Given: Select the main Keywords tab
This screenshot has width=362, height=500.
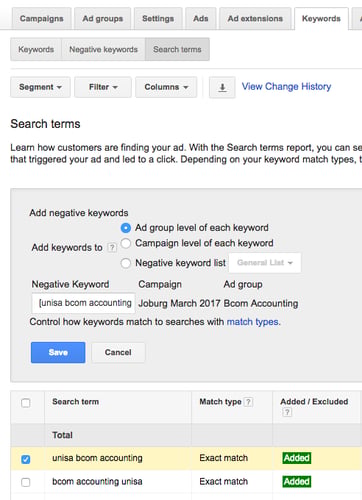Looking at the screenshot, I should pos(321,19).
